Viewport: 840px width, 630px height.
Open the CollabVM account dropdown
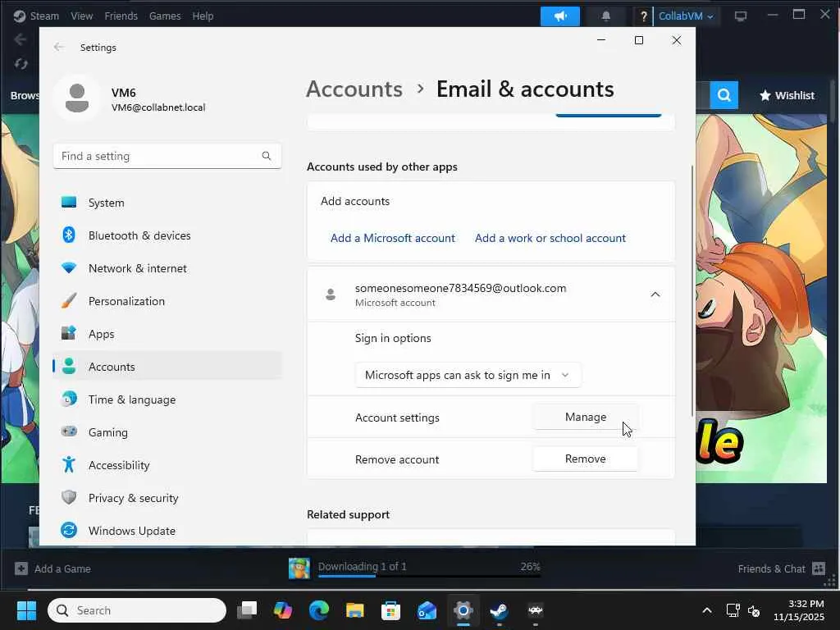pyautogui.click(x=686, y=16)
